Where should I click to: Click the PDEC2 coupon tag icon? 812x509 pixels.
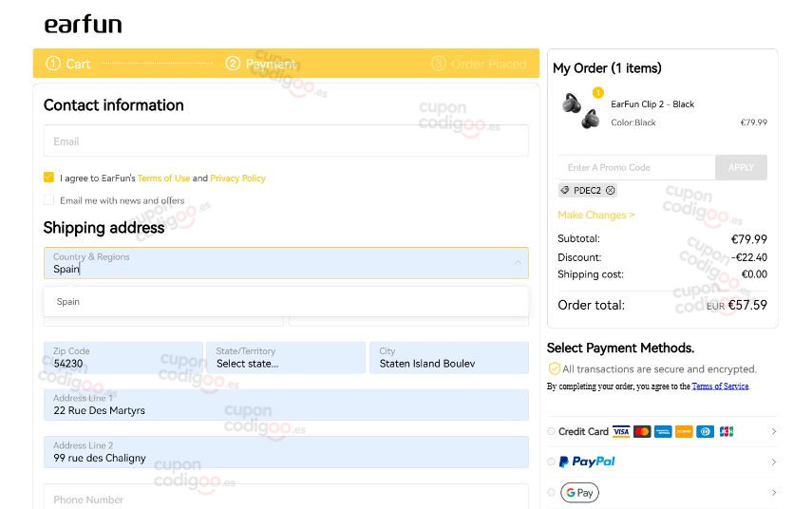click(565, 190)
